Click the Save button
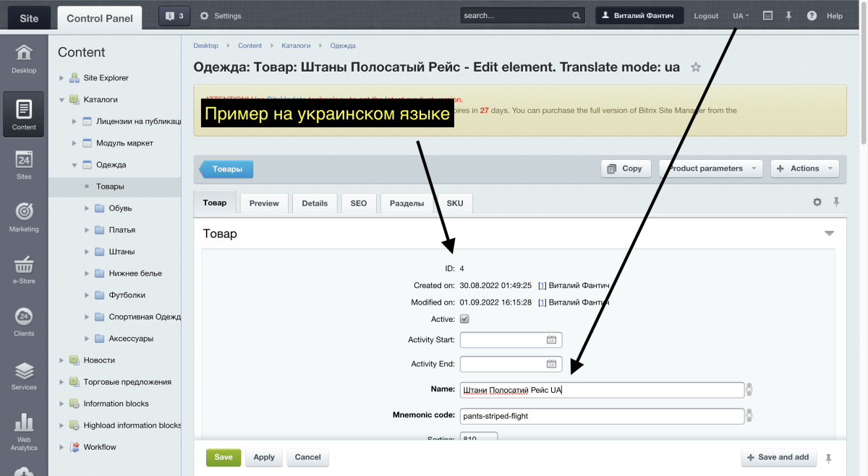The width and height of the screenshot is (868, 476). coord(223,457)
